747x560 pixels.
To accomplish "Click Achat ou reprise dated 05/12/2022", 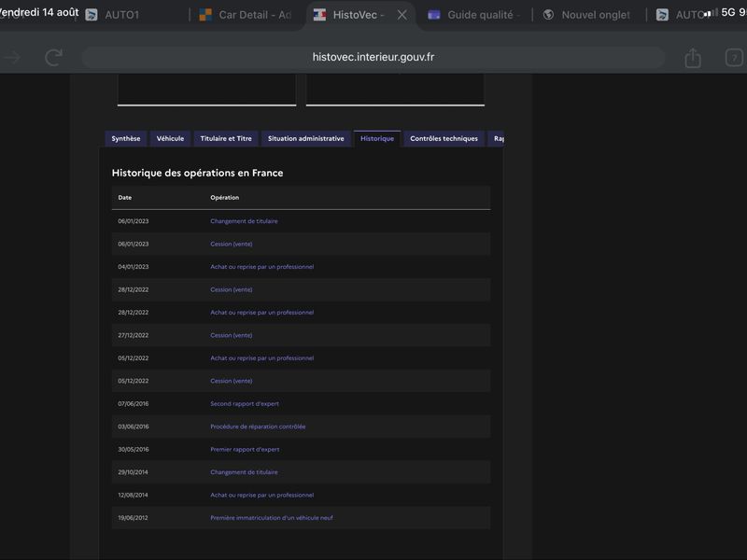I will click(262, 358).
